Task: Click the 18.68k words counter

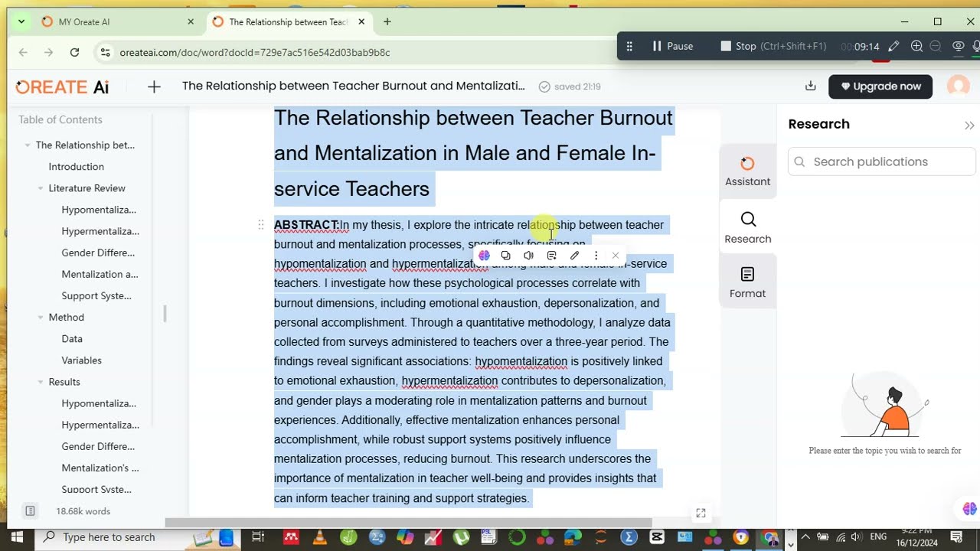Action: pos(83,511)
